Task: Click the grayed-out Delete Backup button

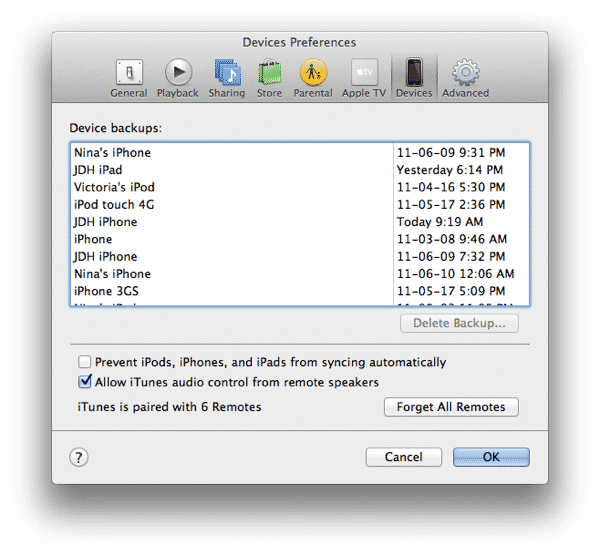Action: (459, 323)
